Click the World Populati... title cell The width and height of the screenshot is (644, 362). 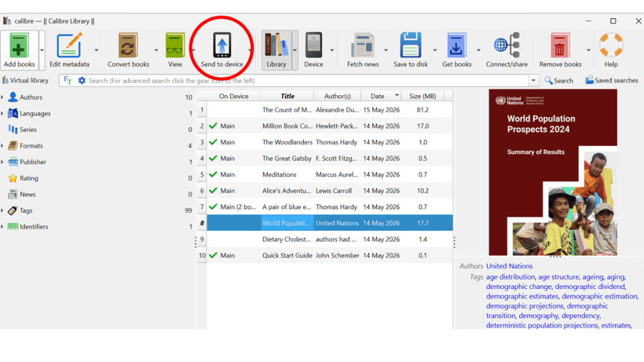click(x=287, y=223)
